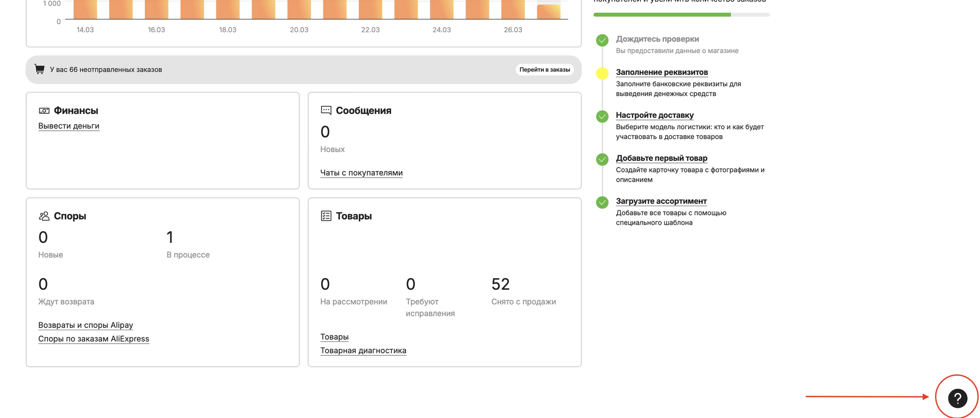Click the chart bar for 20.03

coord(299,9)
